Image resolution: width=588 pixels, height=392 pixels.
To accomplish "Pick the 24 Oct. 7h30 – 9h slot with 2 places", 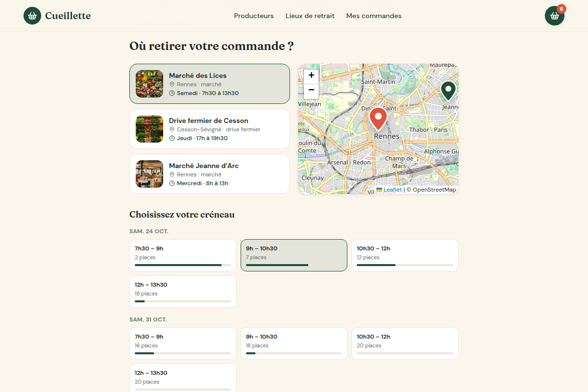I will point(183,255).
